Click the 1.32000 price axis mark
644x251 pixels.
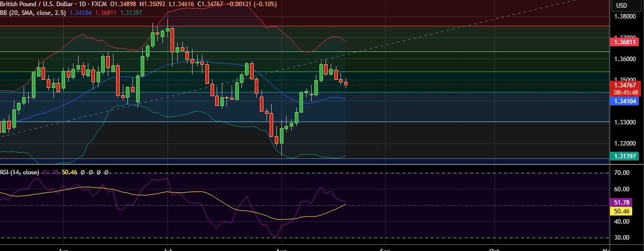click(624, 144)
